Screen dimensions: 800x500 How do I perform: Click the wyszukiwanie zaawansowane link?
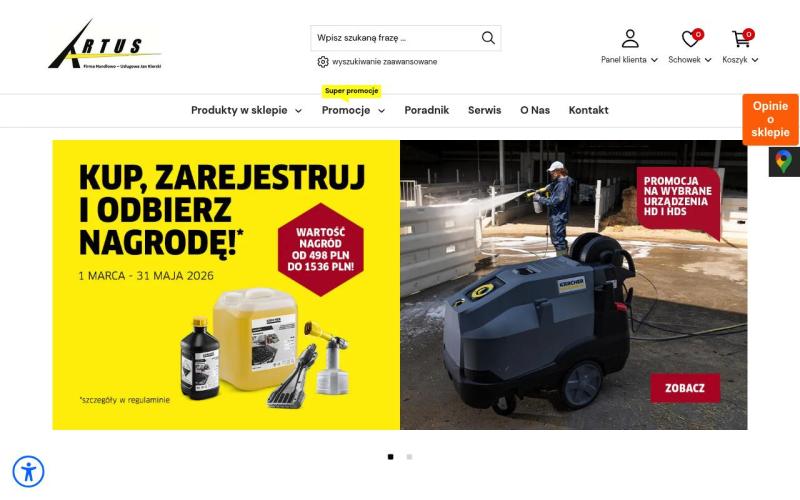tap(384, 62)
